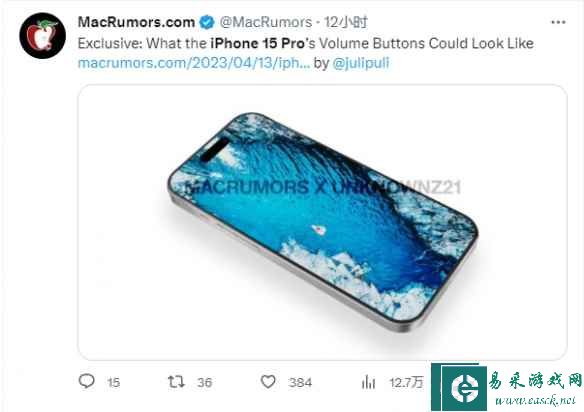Like the tweet with heart icon

268,382
